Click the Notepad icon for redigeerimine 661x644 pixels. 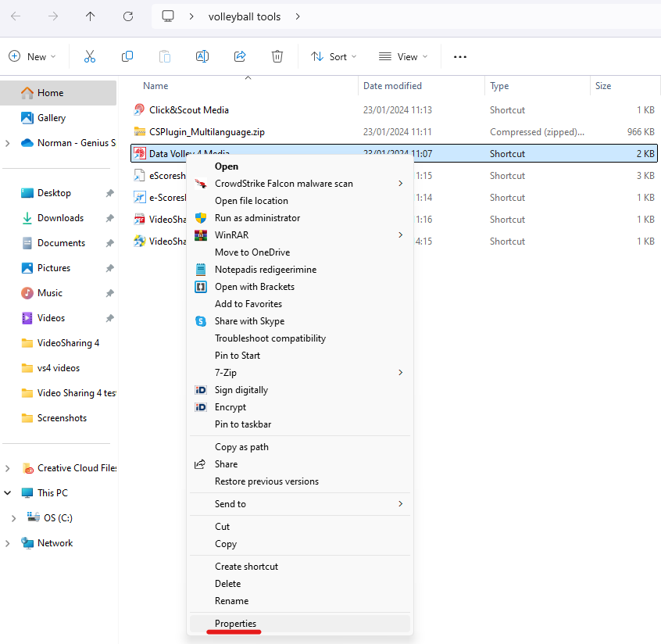click(201, 270)
